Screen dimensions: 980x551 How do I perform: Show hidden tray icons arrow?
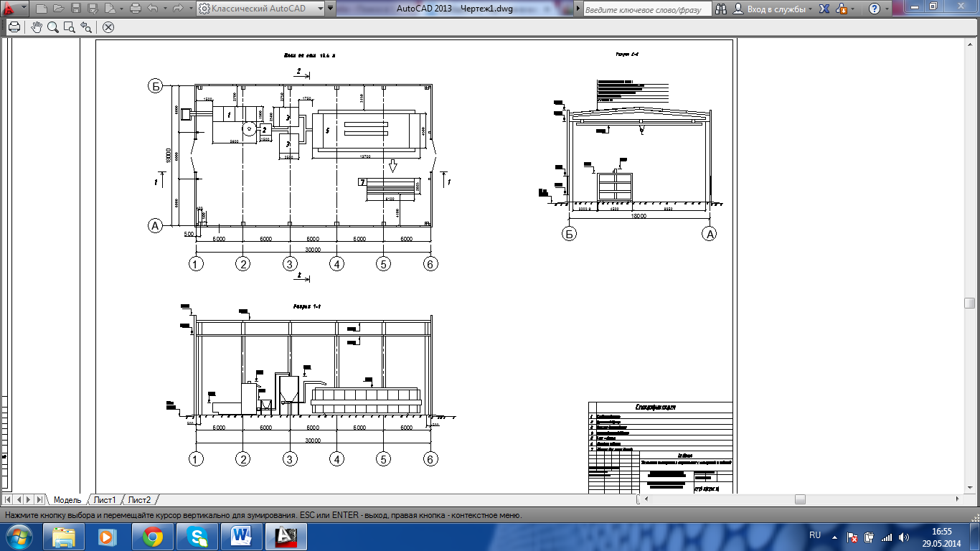[835, 537]
